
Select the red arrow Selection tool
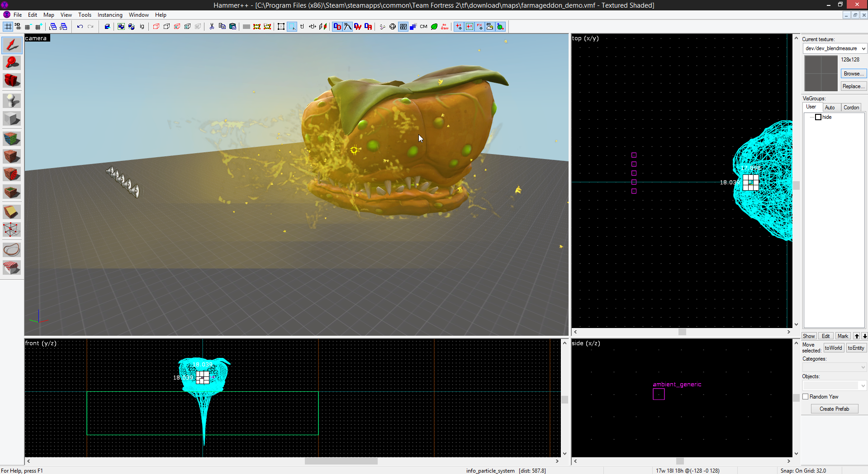coord(12,45)
